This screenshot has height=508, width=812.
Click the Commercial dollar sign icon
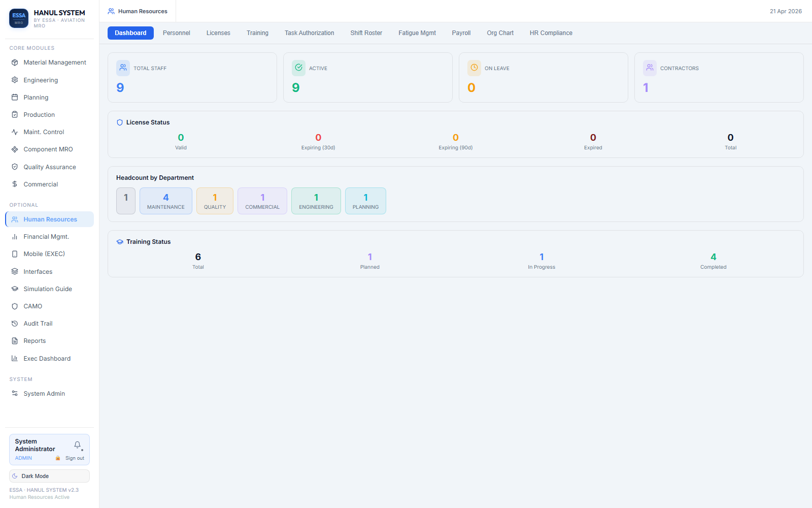click(15, 184)
